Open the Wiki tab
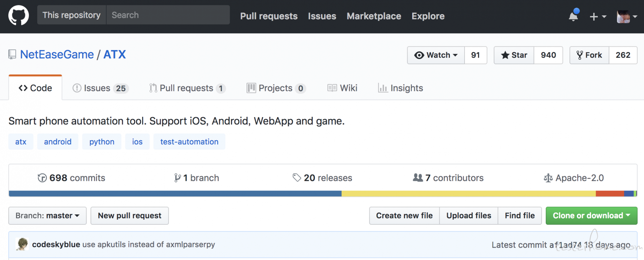Screen dimensions: 644x260 tap(342, 88)
